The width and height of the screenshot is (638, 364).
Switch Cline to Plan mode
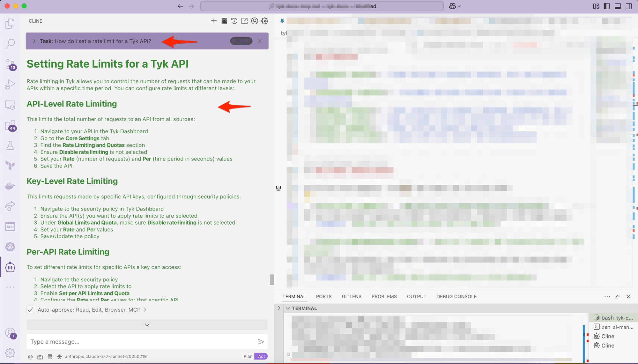(248, 356)
